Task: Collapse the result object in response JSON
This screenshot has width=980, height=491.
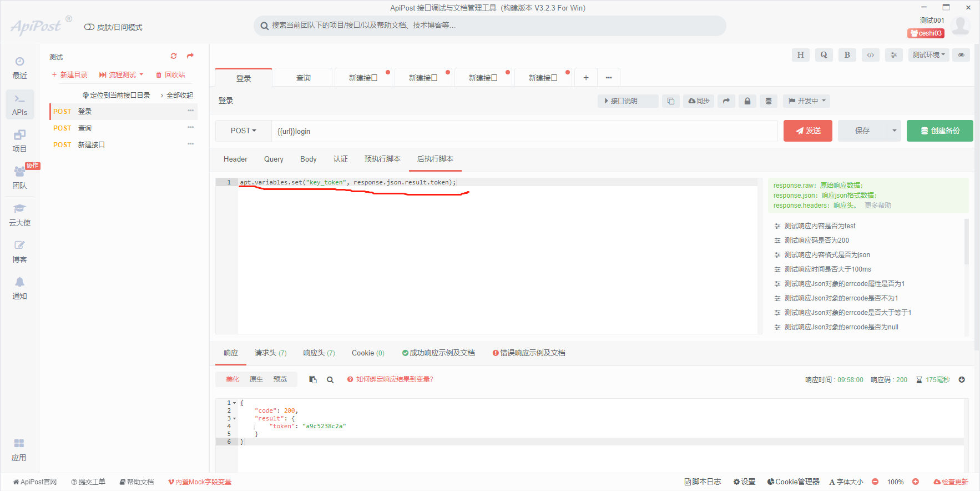Action: point(234,419)
